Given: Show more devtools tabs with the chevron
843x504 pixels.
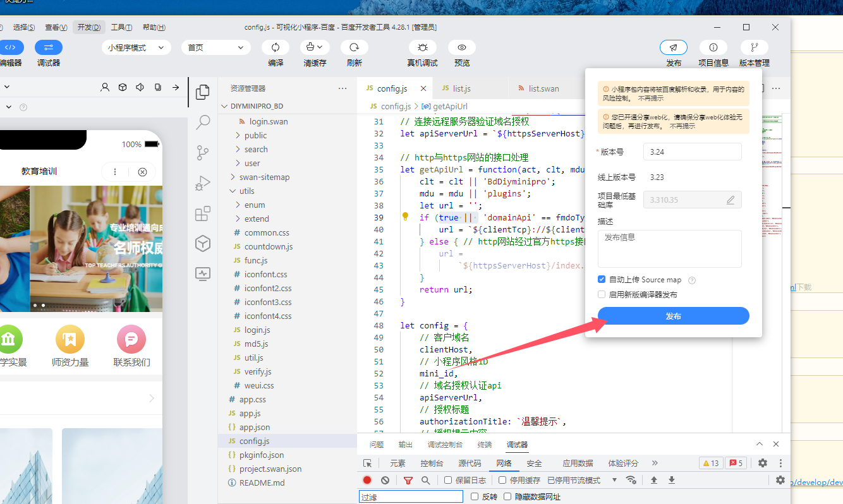Looking at the screenshot, I should click(x=655, y=463).
